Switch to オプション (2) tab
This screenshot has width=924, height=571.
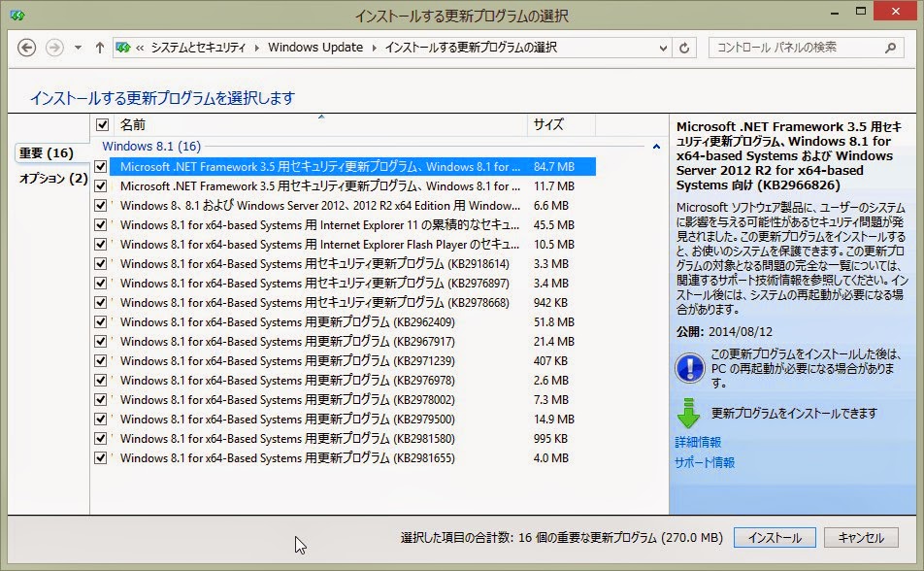(53, 178)
